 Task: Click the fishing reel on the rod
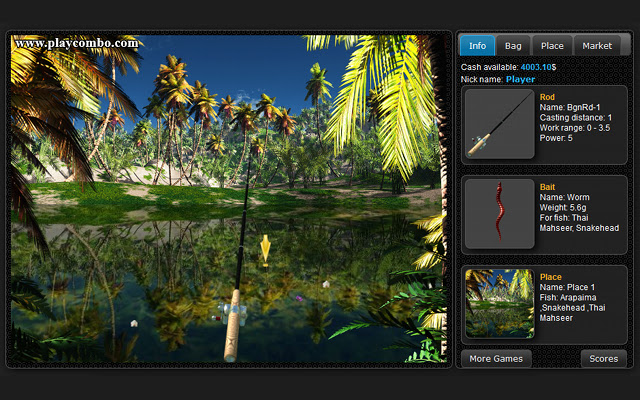point(233,313)
